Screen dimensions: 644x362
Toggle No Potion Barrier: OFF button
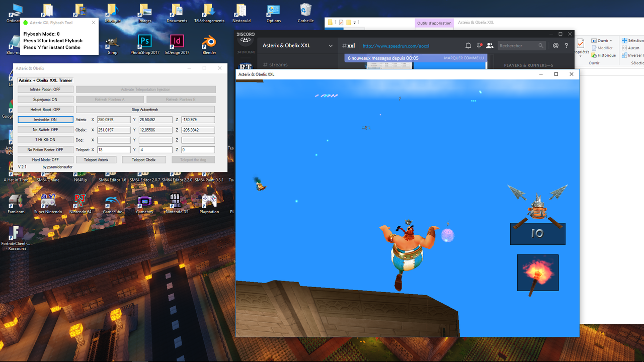point(45,150)
